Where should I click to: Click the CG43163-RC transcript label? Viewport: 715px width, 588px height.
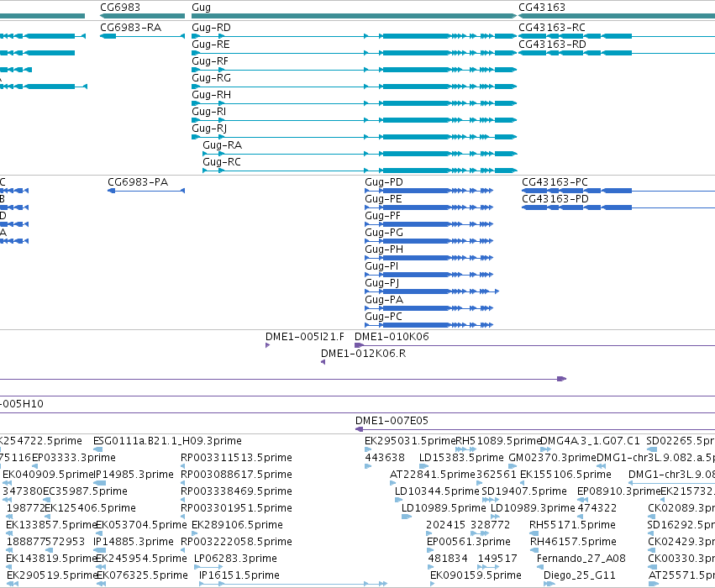pos(552,28)
